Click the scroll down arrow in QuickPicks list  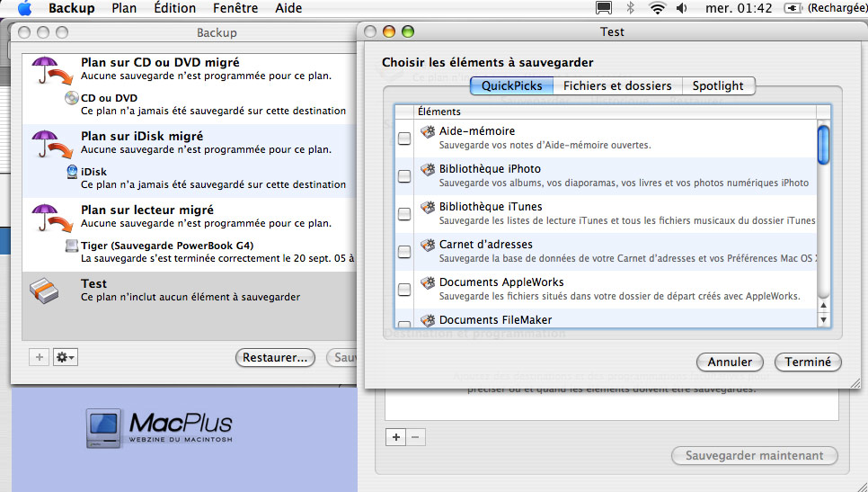pos(824,319)
